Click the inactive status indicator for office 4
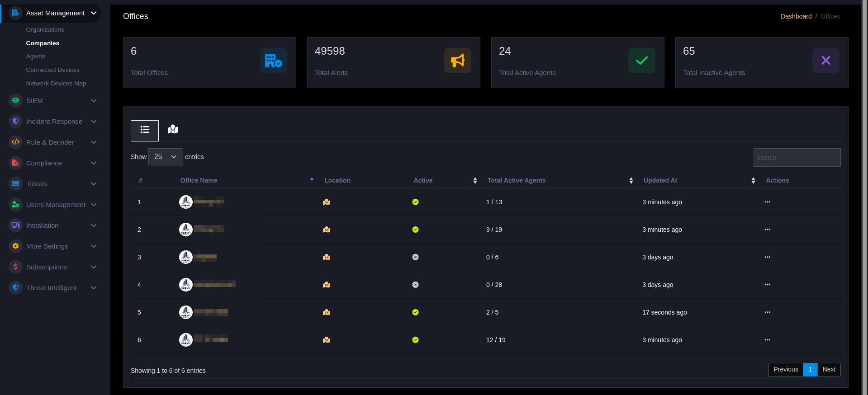868x395 pixels. point(415,285)
